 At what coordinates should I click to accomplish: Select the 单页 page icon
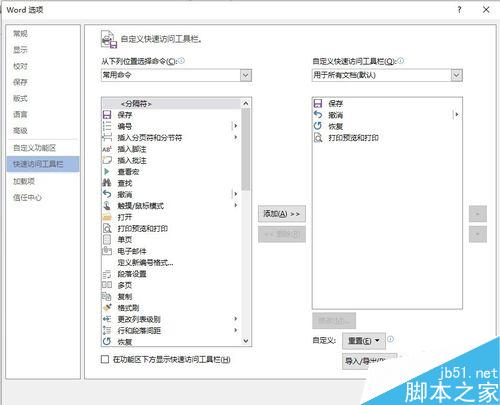click(107, 240)
